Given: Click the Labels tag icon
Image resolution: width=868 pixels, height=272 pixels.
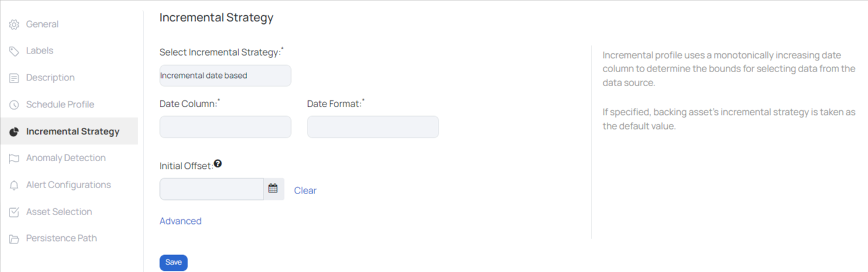Looking at the screenshot, I should (x=14, y=51).
